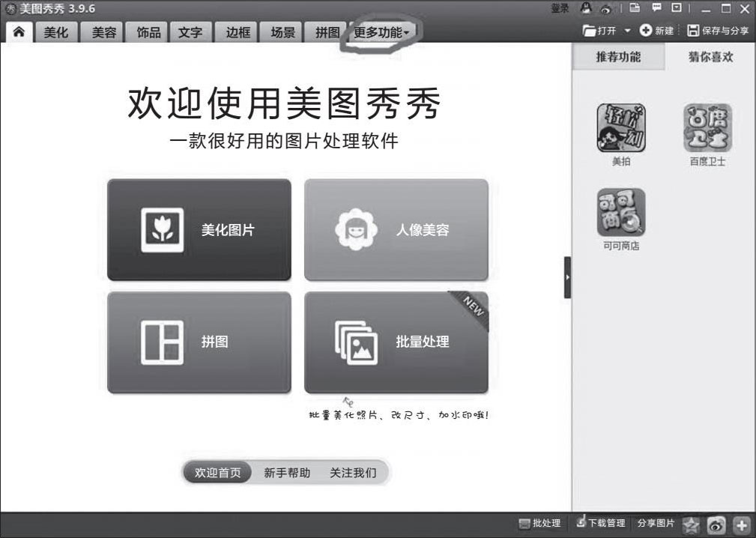Log in with the Weibo icon in title bar
756x538 pixels.
point(605,9)
